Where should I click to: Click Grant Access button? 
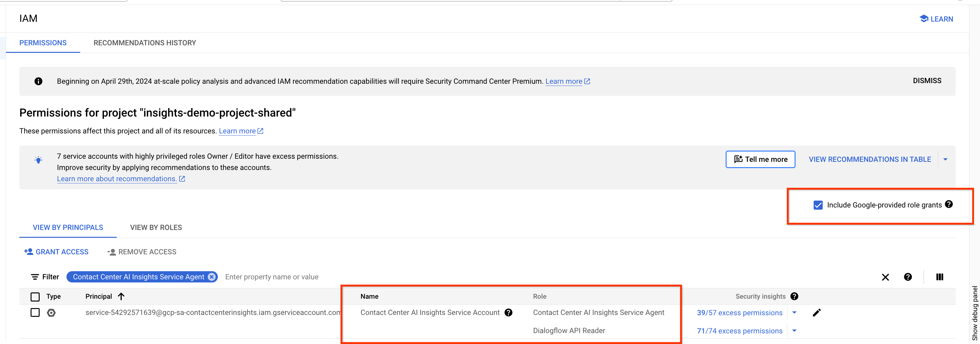(x=56, y=252)
